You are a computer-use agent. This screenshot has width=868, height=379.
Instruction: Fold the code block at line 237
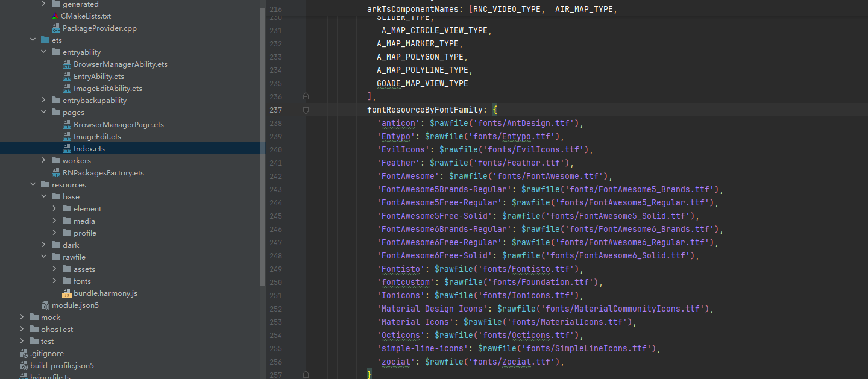point(306,110)
